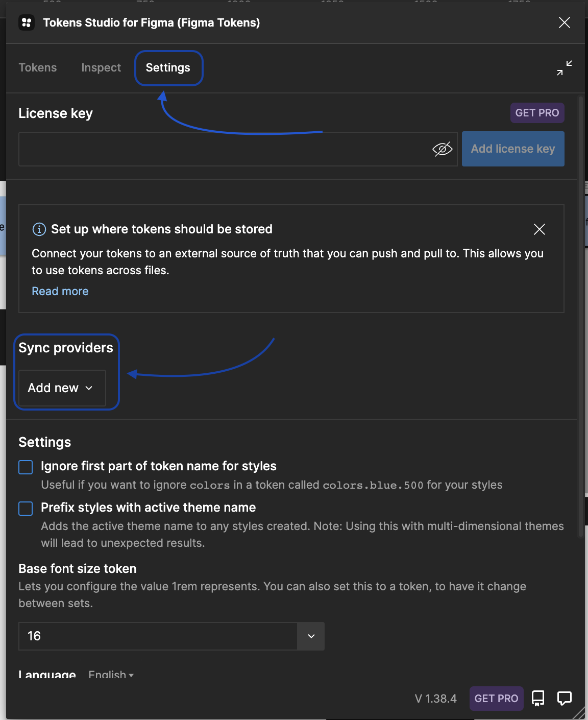Enable Prefix styles with active theme name
The width and height of the screenshot is (588, 720).
[26, 509]
